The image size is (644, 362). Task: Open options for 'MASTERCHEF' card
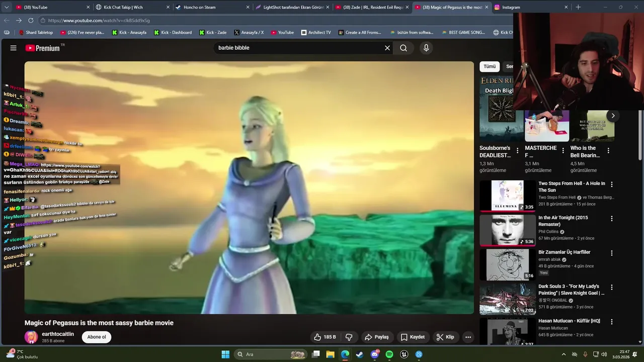tap(563, 150)
